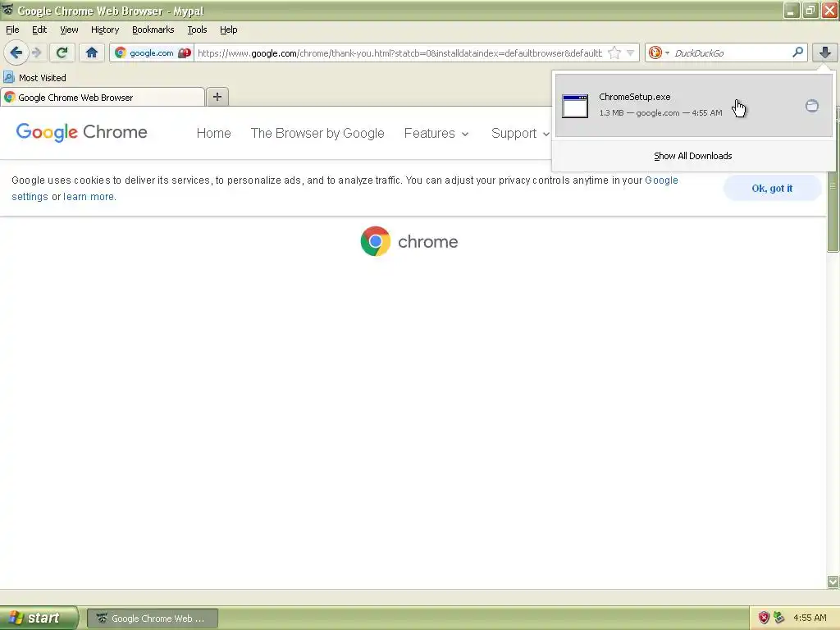Viewport: 840px width, 630px height.
Task: Toggle the downloads panel arrow button
Action: [x=825, y=52]
